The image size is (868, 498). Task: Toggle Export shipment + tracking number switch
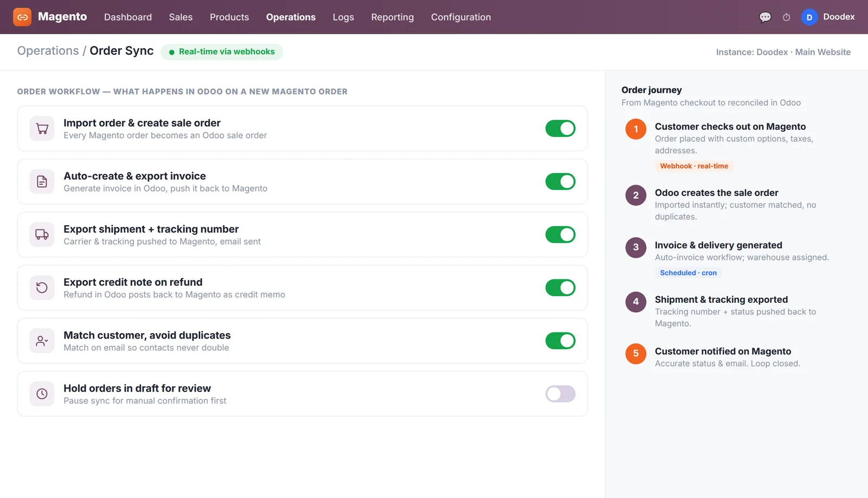[x=560, y=235]
